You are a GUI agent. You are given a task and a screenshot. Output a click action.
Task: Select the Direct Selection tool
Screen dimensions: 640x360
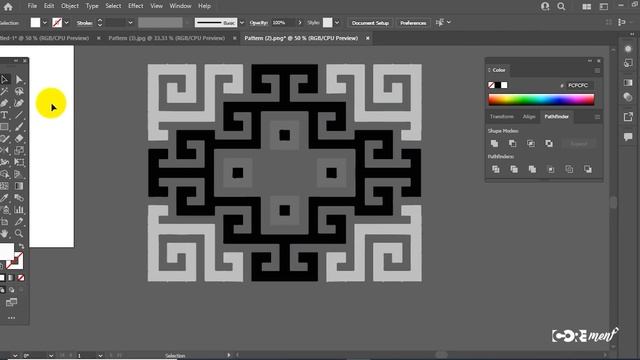coord(19,79)
